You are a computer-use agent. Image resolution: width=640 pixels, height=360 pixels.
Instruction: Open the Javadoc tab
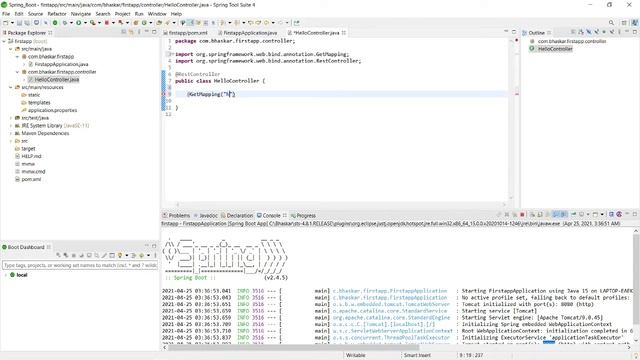pyautogui.click(x=205, y=216)
